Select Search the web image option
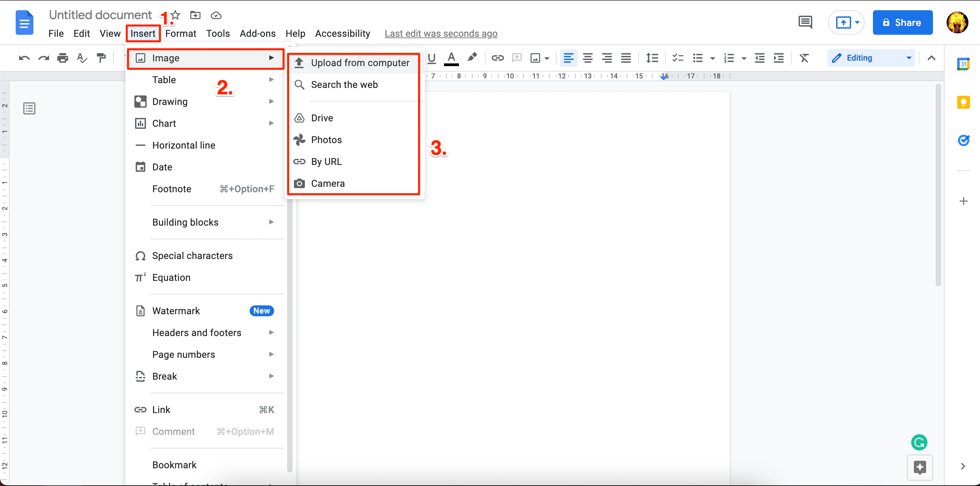Image resolution: width=980 pixels, height=486 pixels. (x=344, y=84)
